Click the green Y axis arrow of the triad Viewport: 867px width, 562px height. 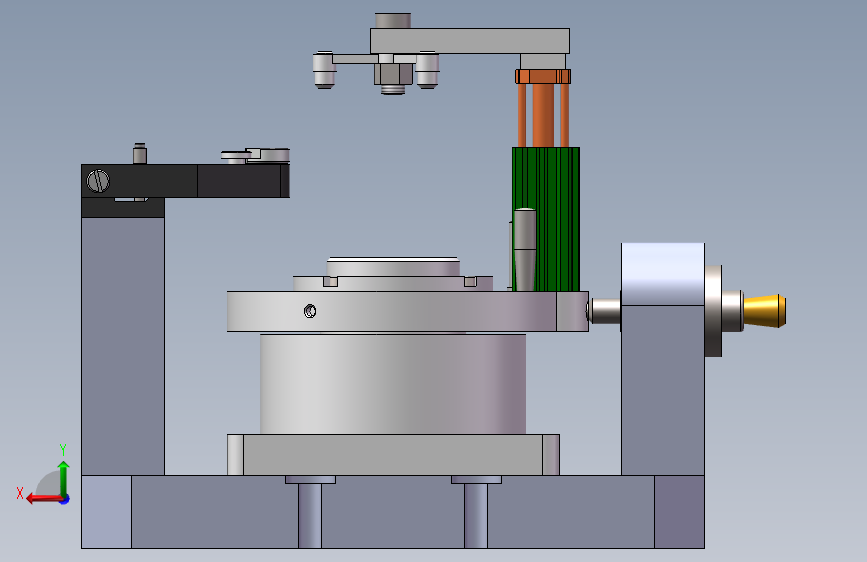pyautogui.click(x=64, y=477)
